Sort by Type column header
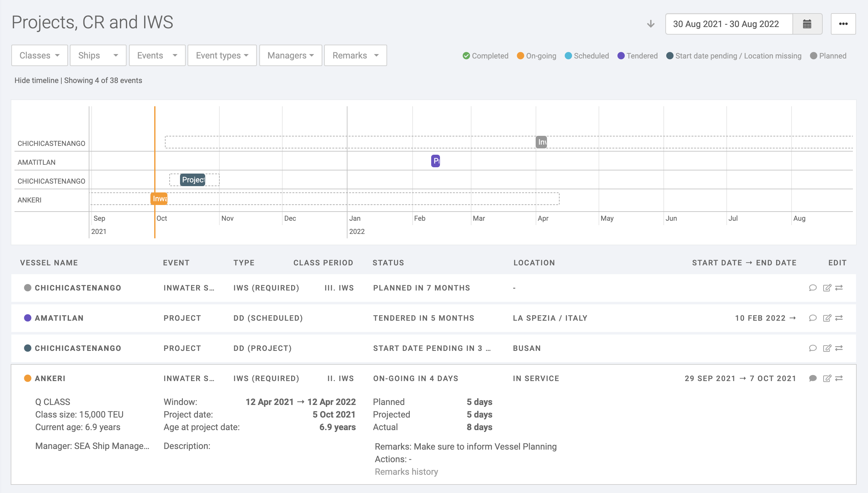Image resolution: width=868 pixels, height=493 pixels. tap(244, 263)
